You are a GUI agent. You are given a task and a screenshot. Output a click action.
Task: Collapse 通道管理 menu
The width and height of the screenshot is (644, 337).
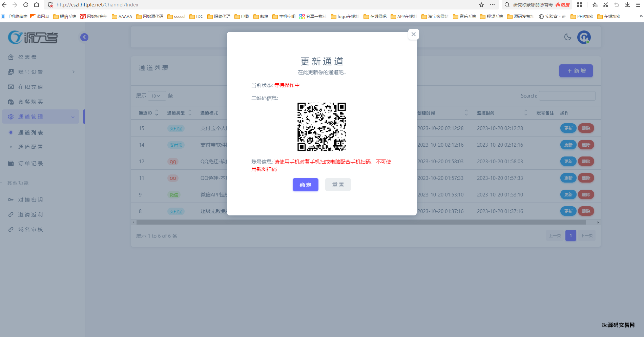coord(41,117)
